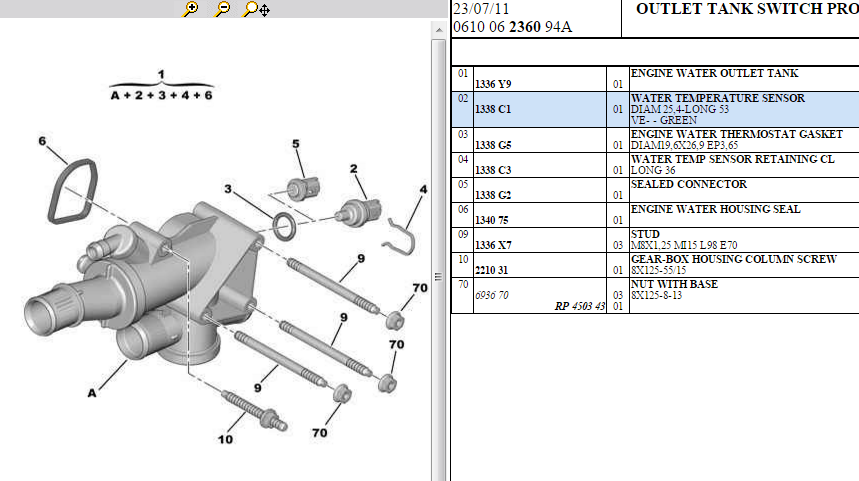This screenshot has height=481, width=859.
Task: Click the 8X125-55/15 specification text
Action: [x=658, y=271]
